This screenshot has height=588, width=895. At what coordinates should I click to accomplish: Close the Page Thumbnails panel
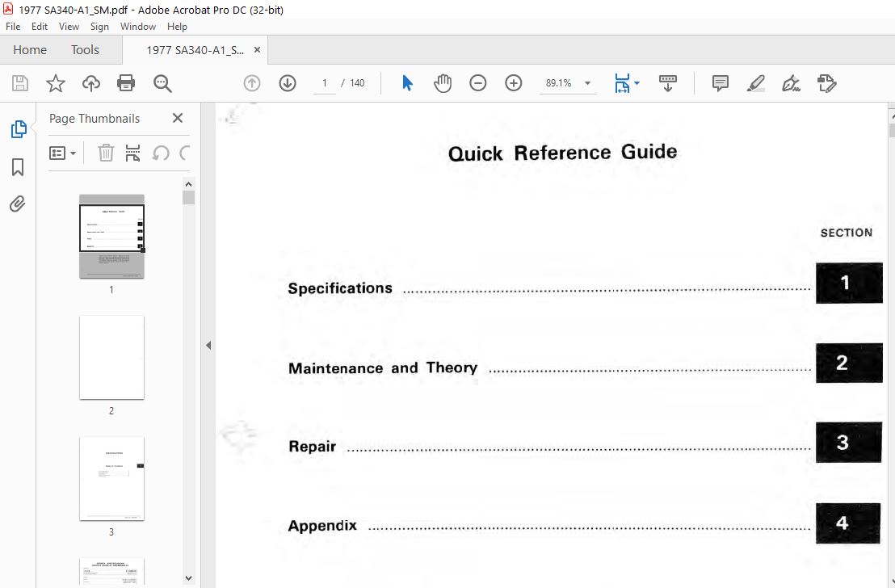pyautogui.click(x=178, y=118)
